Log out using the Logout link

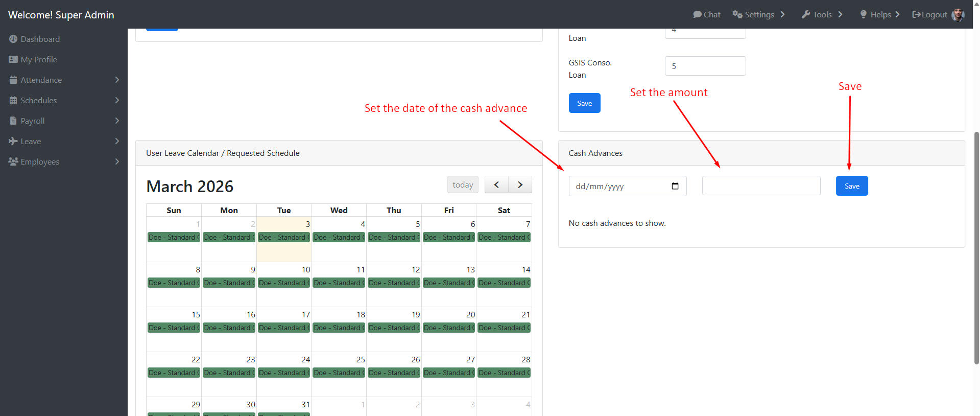929,15
